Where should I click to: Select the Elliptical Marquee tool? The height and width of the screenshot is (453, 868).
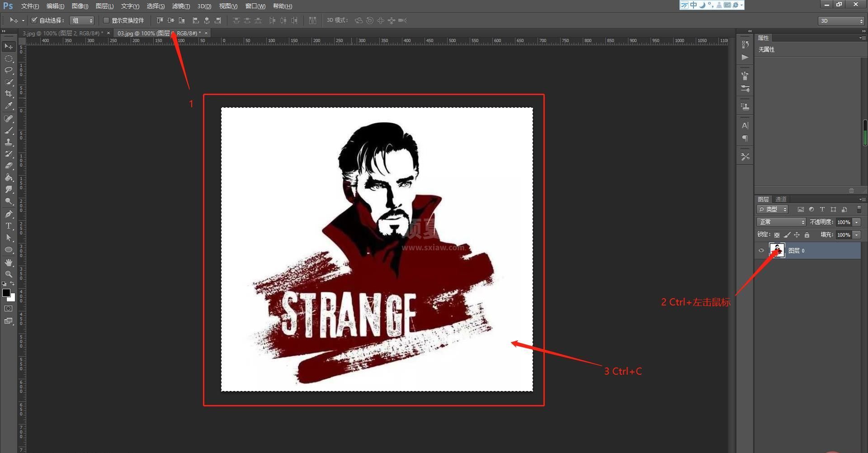coord(9,58)
